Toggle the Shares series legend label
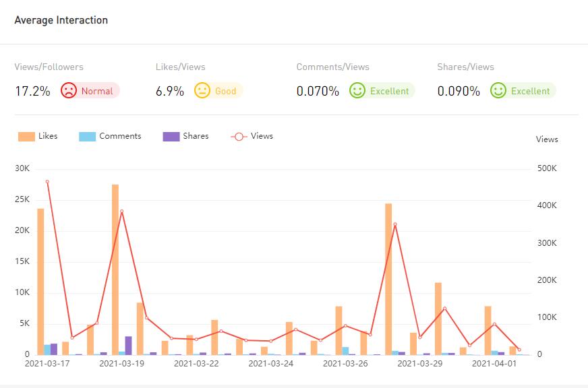The height and width of the screenshot is (388, 588). click(196, 136)
